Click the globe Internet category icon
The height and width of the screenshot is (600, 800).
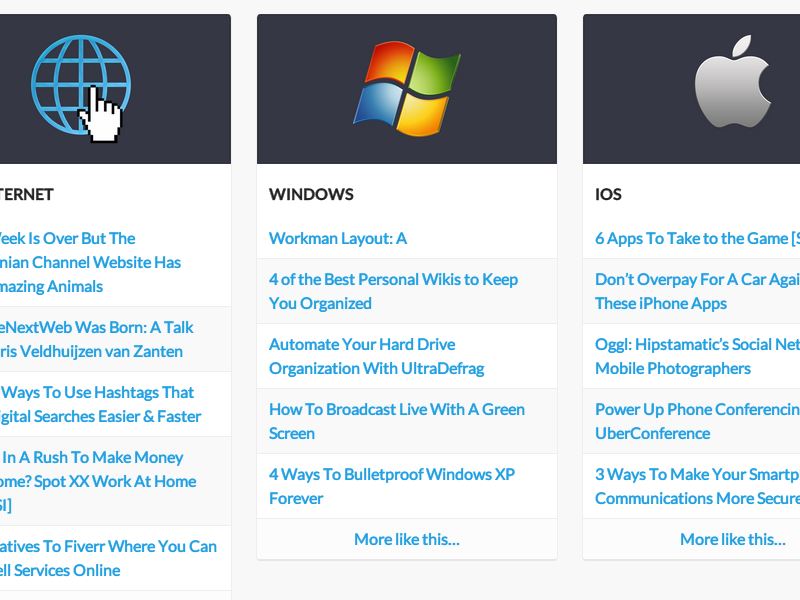[x=81, y=88]
